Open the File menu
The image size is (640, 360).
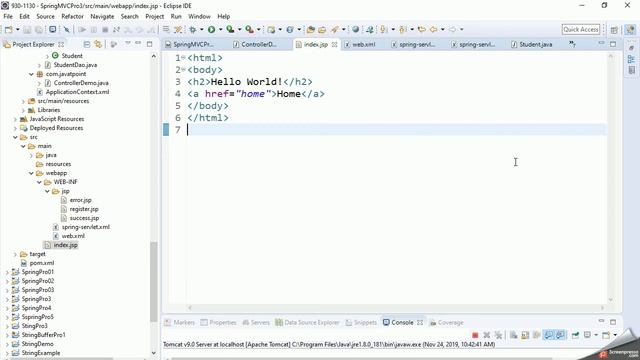point(8,16)
